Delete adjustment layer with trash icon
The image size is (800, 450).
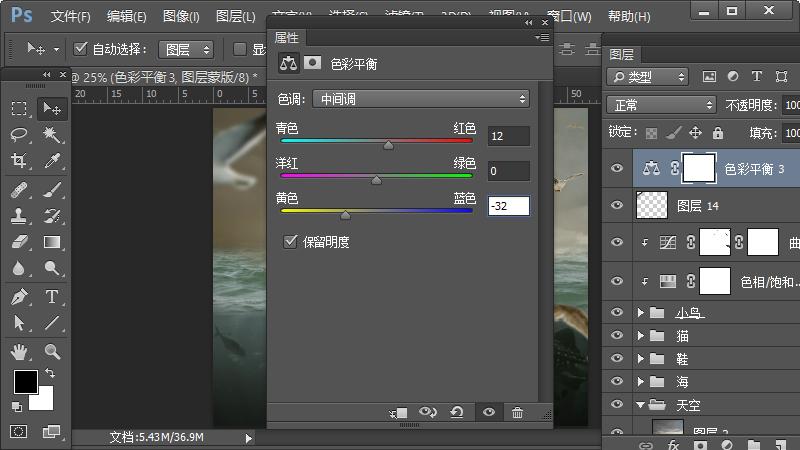coord(517,413)
